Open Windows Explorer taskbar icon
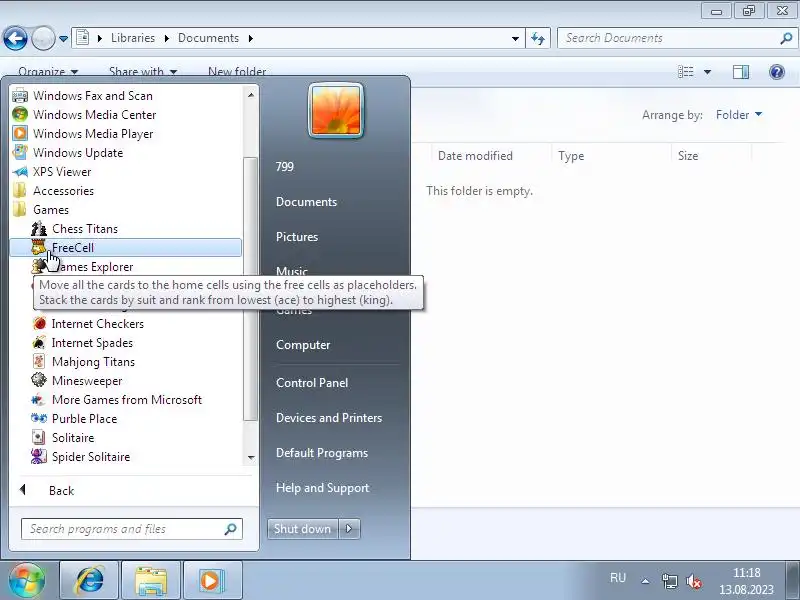The width and height of the screenshot is (800, 600). [x=151, y=581]
